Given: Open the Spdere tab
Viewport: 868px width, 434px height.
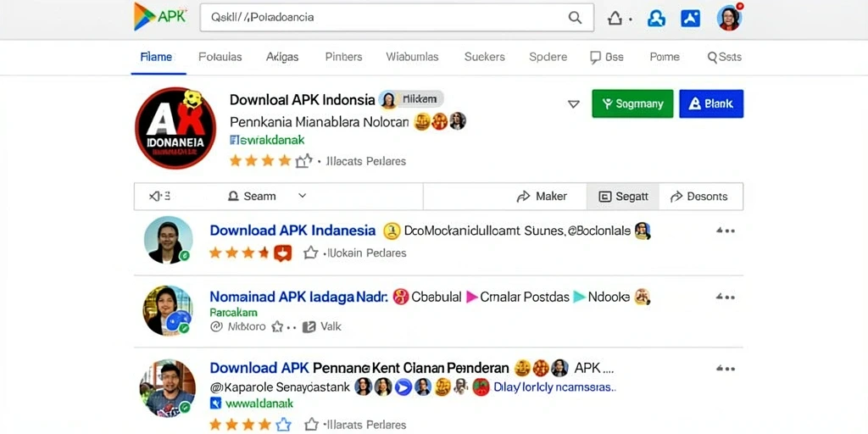Looking at the screenshot, I should pyautogui.click(x=548, y=57).
